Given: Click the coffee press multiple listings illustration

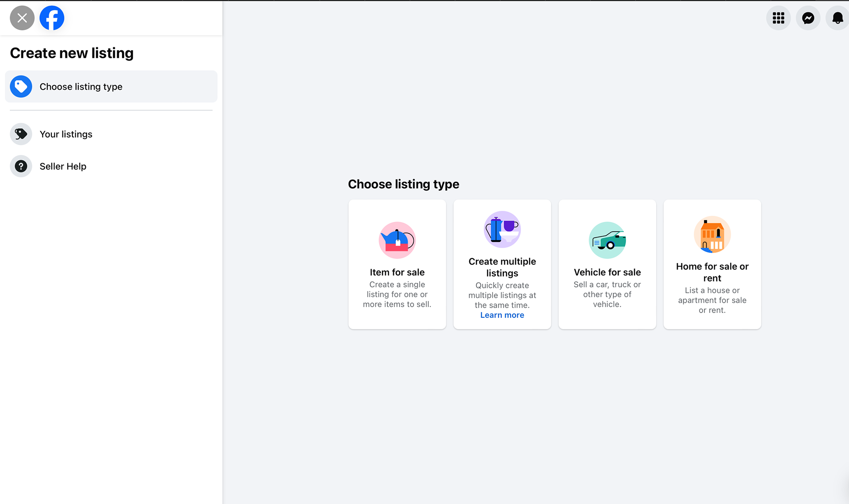Looking at the screenshot, I should (x=502, y=229).
